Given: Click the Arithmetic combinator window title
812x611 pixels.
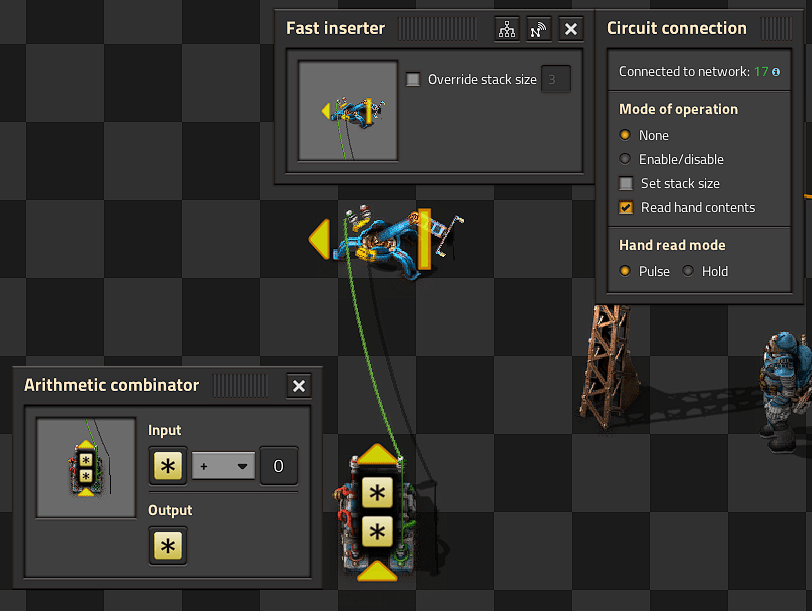Looking at the screenshot, I should point(111,385).
